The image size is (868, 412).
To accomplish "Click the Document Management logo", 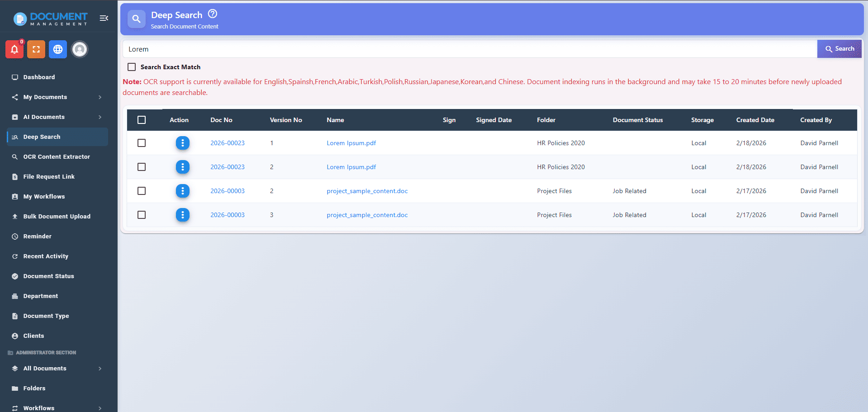I will pos(50,19).
